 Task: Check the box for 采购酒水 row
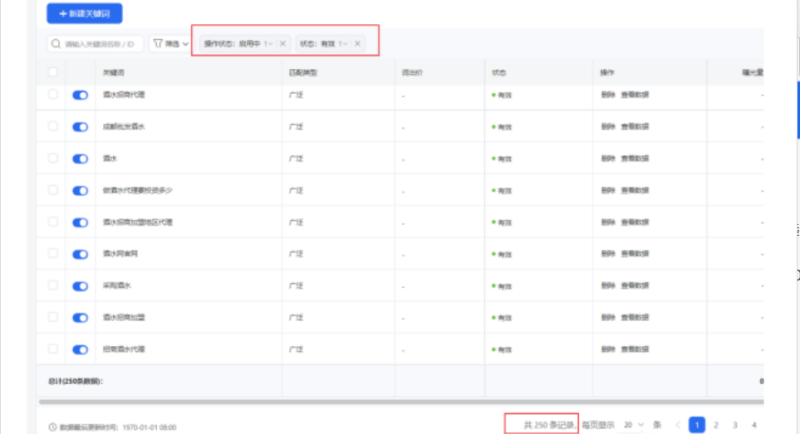(53, 285)
